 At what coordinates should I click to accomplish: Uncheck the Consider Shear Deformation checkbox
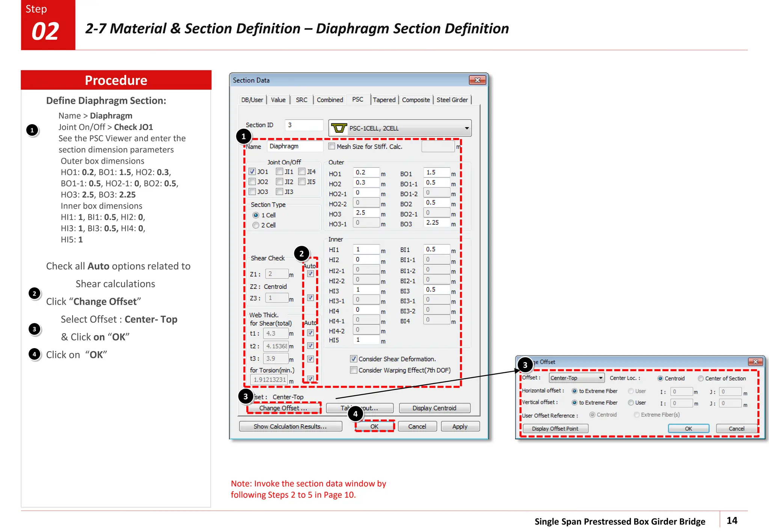point(353,359)
